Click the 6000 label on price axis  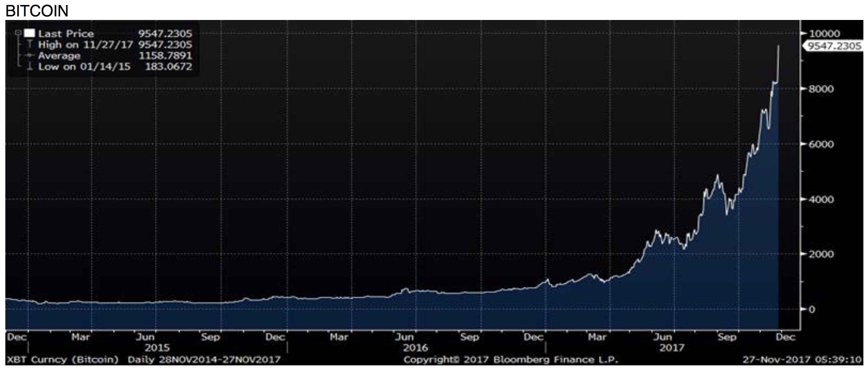[821, 144]
